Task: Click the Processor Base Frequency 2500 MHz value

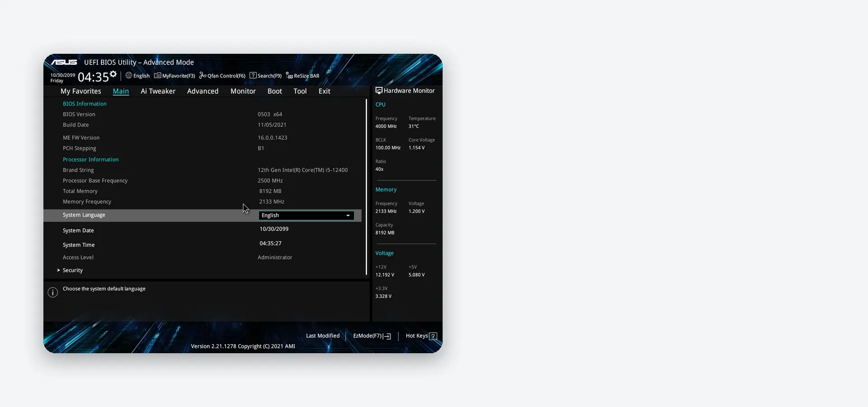Action: pyautogui.click(x=270, y=181)
